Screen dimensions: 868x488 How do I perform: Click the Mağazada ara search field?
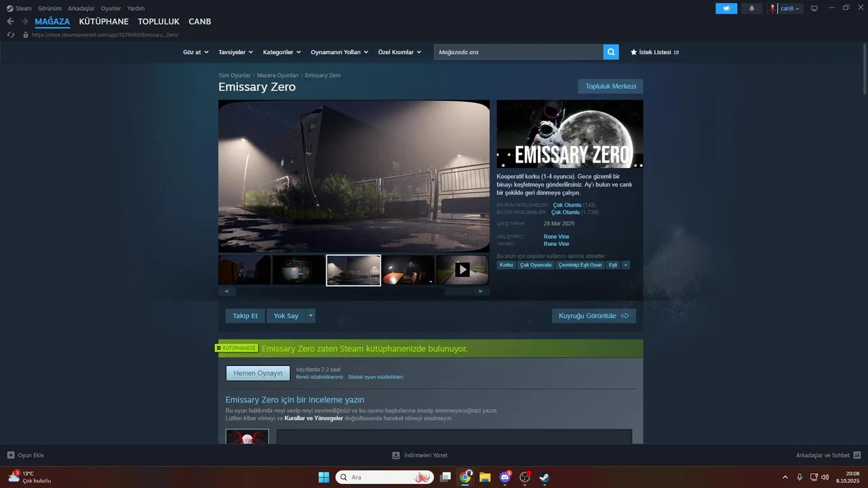pyautogui.click(x=519, y=52)
